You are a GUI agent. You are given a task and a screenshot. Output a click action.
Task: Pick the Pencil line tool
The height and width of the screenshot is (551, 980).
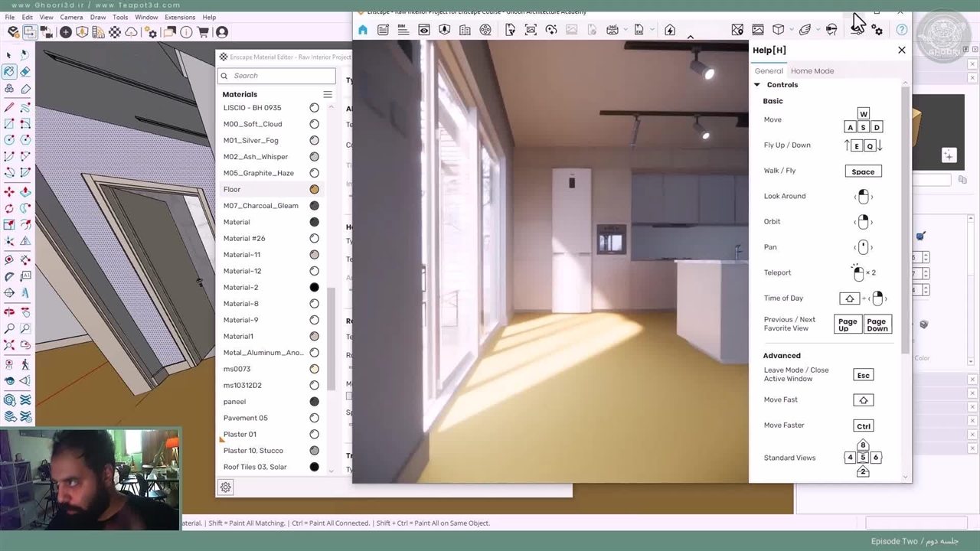[x=8, y=107]
